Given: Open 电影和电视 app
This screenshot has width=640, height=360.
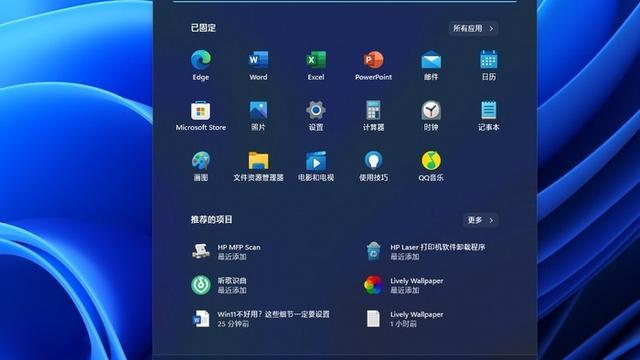Looking at the screenshot, I should 316,161.
